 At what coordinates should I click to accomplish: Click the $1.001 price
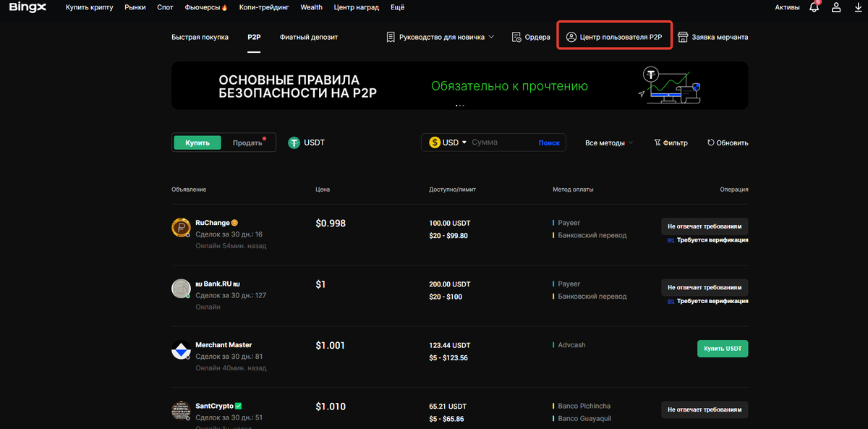tap(331, 345)
